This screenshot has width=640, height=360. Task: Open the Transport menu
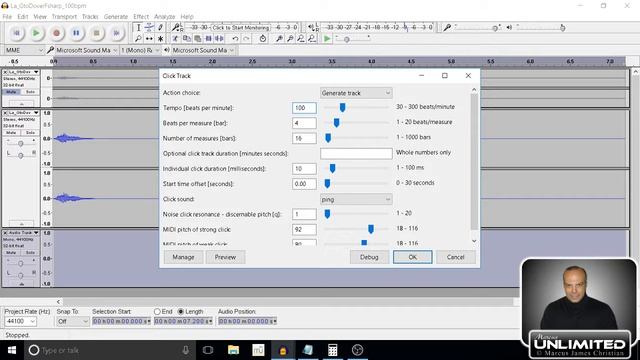[x=64, y=17]
